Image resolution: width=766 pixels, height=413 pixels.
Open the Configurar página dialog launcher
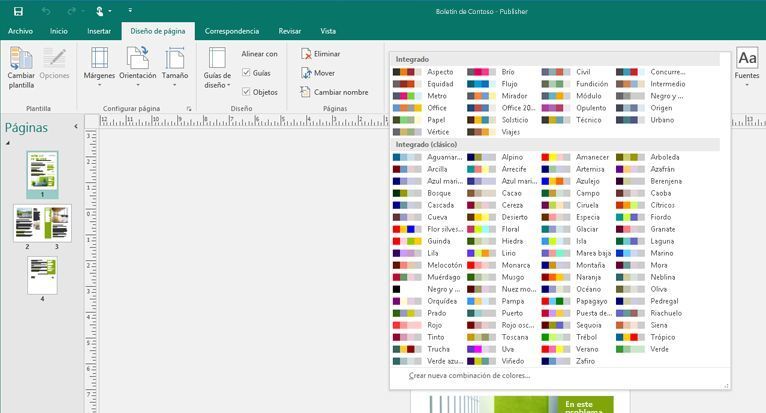(x=188, y=108)
